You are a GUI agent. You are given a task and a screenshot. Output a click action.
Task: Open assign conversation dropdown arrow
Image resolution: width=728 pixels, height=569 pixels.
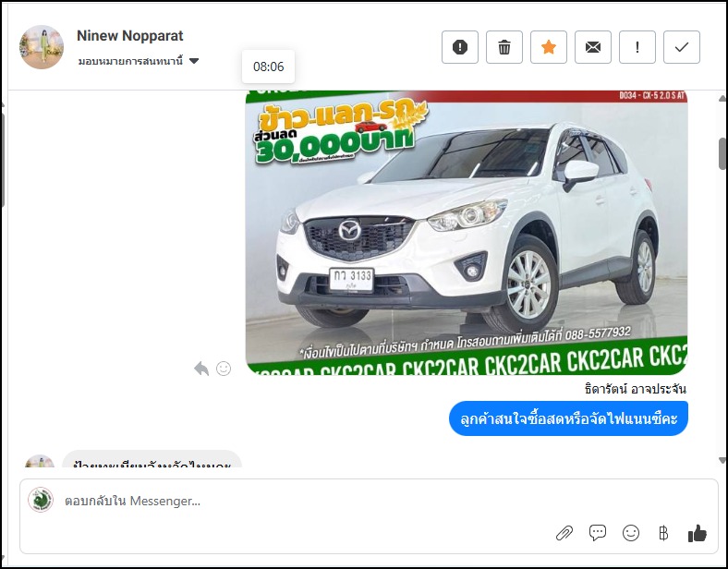pyautogui.click(x=194, y=61)
